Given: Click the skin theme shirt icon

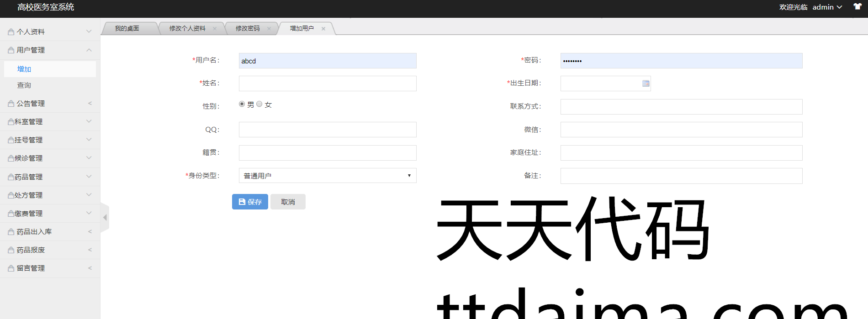Looking at the screenshot, I should coord(857,7).
